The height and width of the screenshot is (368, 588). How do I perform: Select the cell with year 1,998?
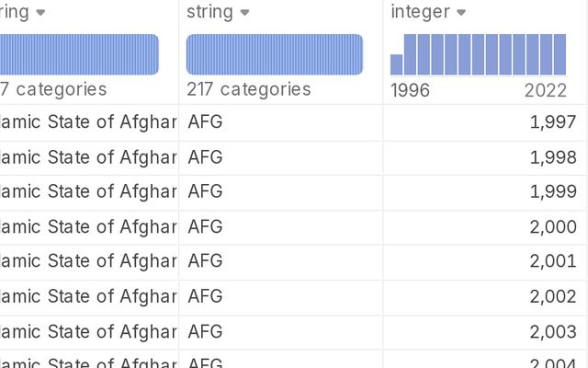[483, 157]
